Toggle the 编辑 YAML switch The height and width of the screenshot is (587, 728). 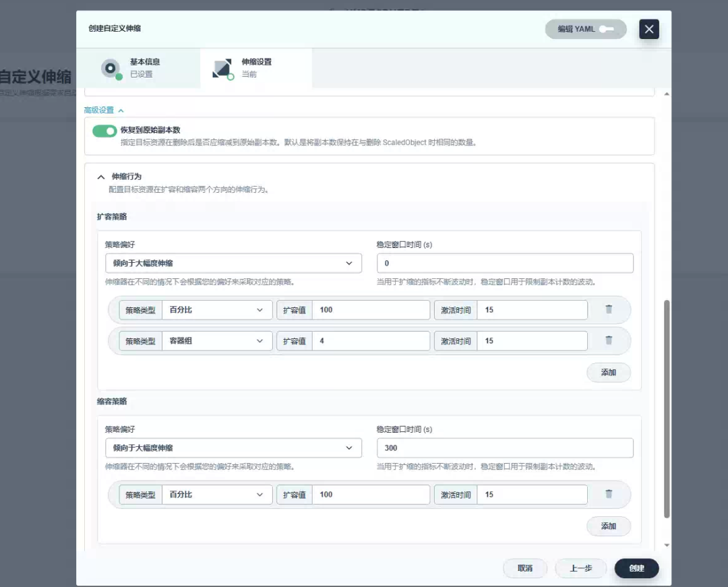click(x=607, y=29)
